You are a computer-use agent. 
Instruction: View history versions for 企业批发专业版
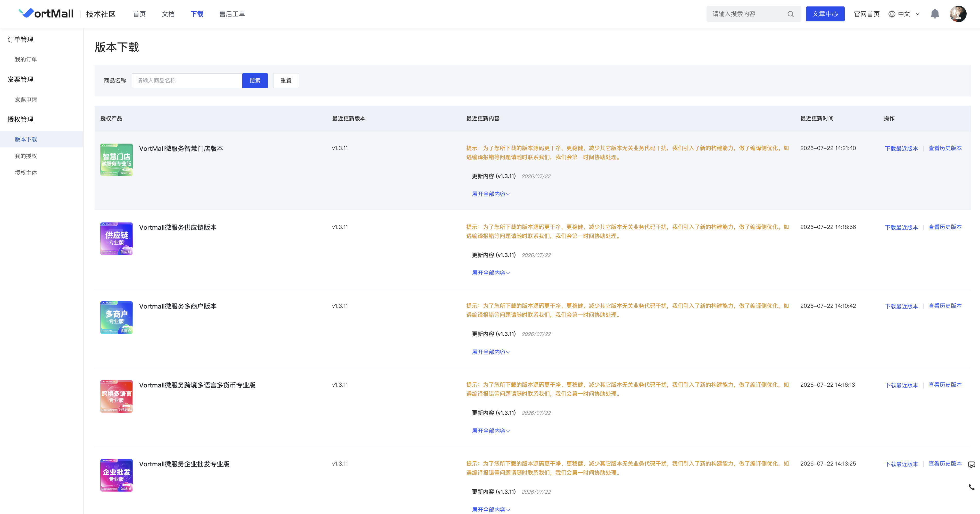coord(945,464)
